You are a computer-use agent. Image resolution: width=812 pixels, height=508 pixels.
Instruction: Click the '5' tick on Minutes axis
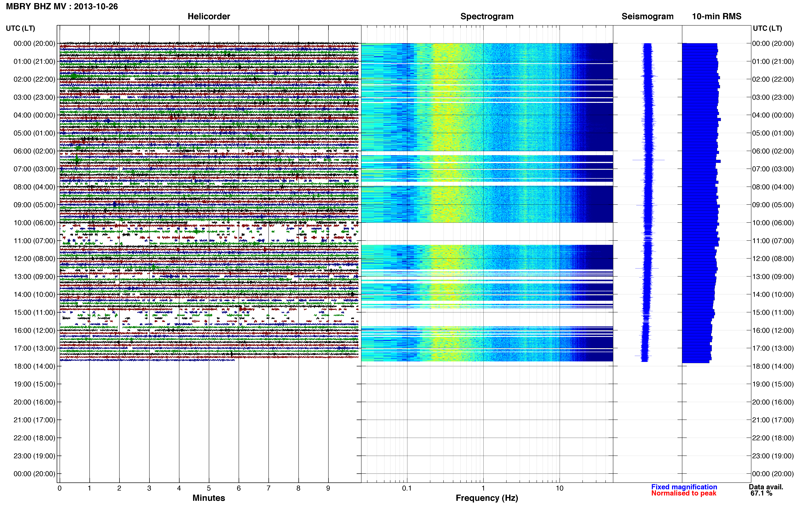209,488
